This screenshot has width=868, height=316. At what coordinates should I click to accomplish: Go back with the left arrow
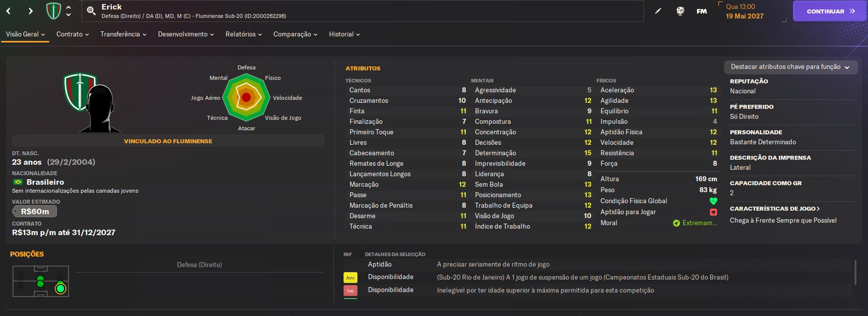click(8, 11)
